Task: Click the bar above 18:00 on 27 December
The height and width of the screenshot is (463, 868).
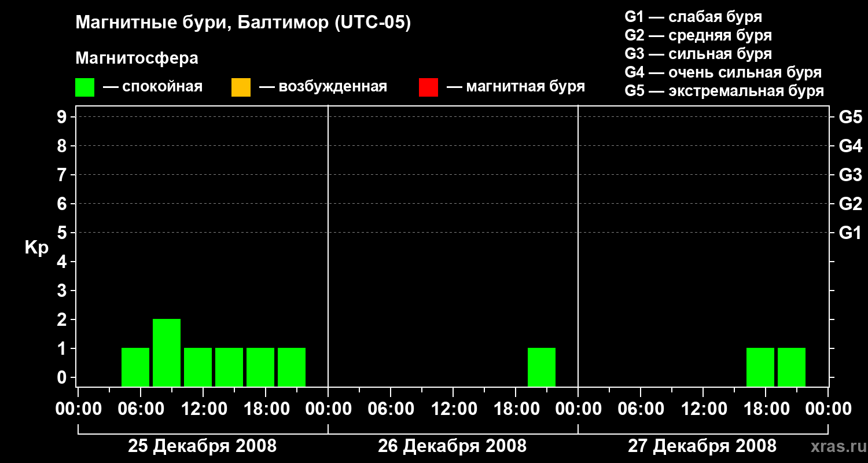Action: tap(760, 367)
